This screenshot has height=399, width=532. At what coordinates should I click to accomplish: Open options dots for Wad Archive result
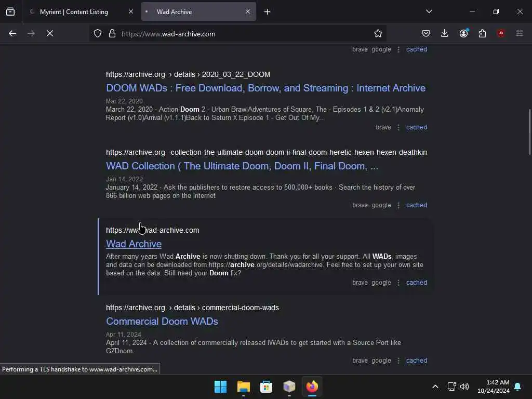(398, 283)
